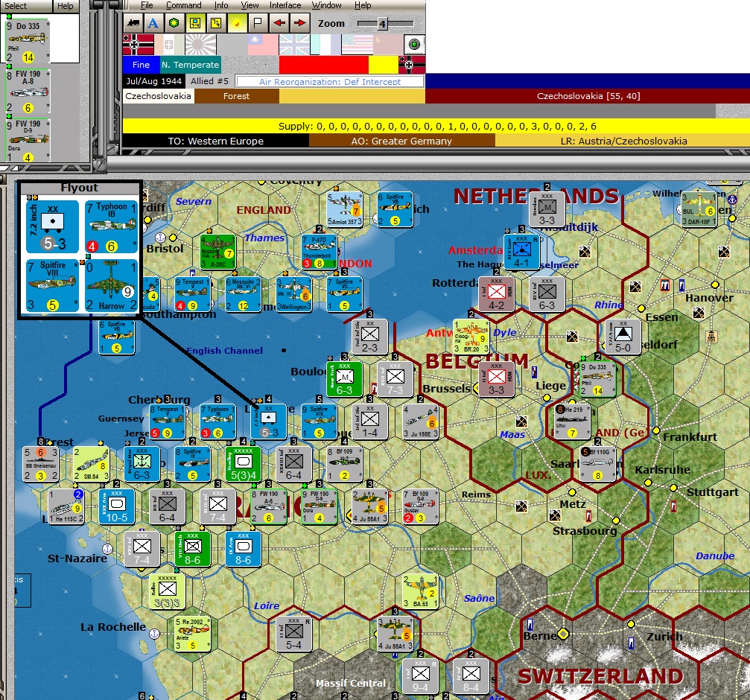Click the N. Temperate climate indicator
Viewport: 750px width, 700px height.
pos(190,65)
